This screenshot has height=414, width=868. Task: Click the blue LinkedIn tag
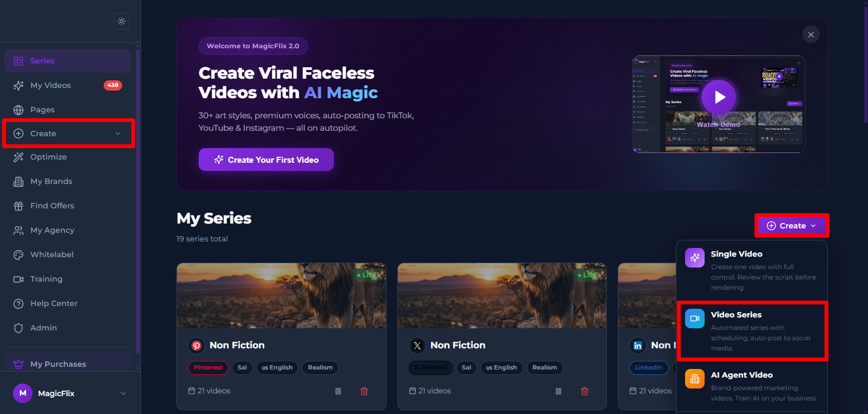tap(649, 367)
